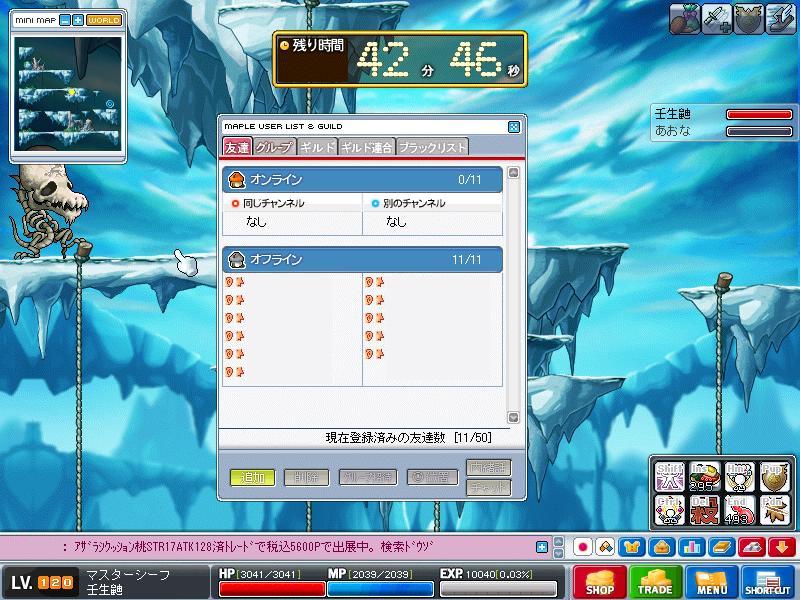The image size is (800, 600).
Task: Shrink the mini map with minus button
Action: 65,20
